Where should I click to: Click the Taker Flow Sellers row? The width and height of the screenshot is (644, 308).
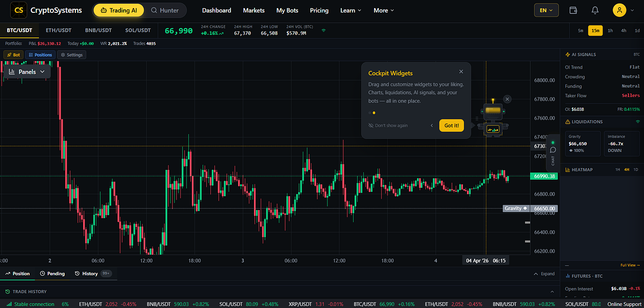pos(602,95)
